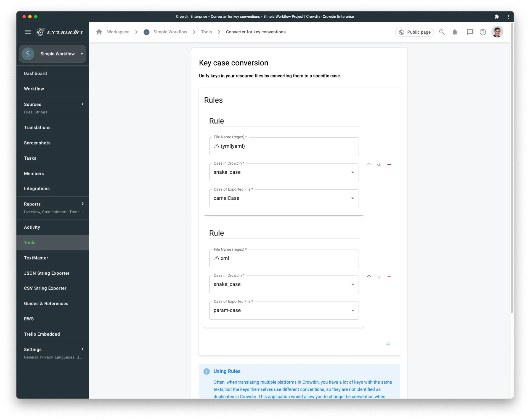Click the .*\.xml file name input field

tap(284, 258)
